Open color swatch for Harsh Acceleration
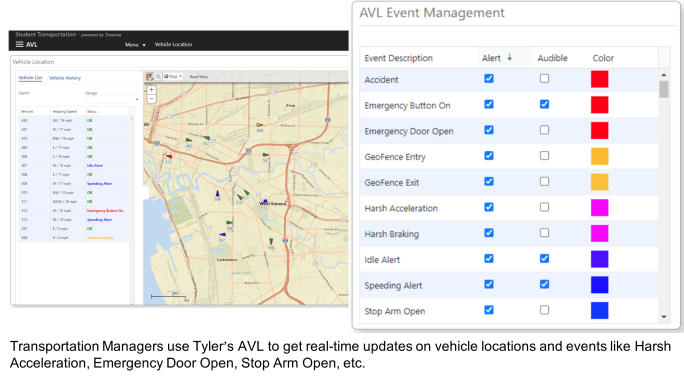 (599, 208)
